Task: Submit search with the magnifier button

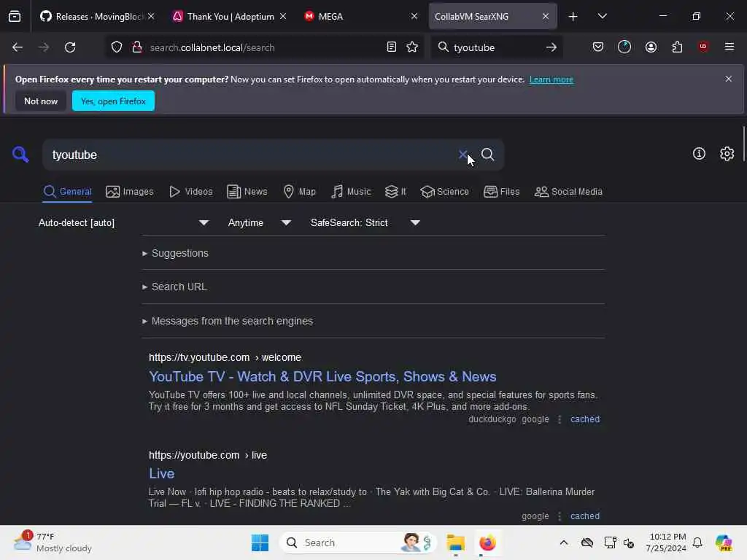Action: coord(488,155)
